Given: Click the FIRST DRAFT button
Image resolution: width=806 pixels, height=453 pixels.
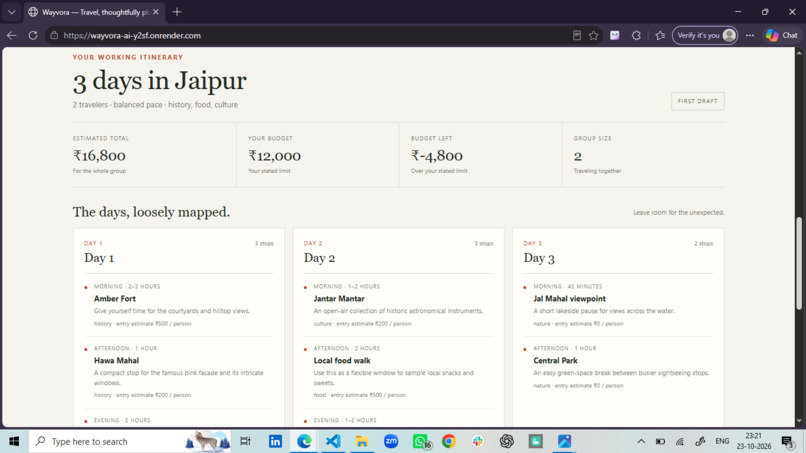Looking at the screenshot, I should click(698, 101).
